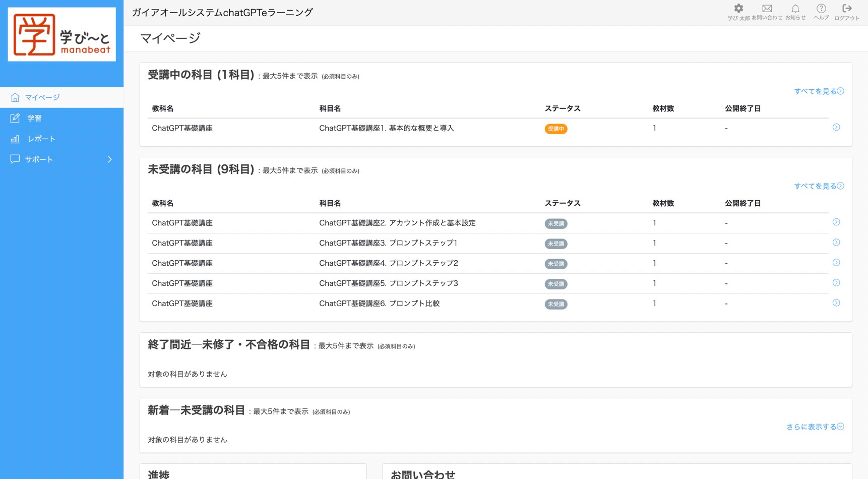Open the お問い合わせ envelope icon
The width and height of the screenshot is (868, 479).
(767, 9)
